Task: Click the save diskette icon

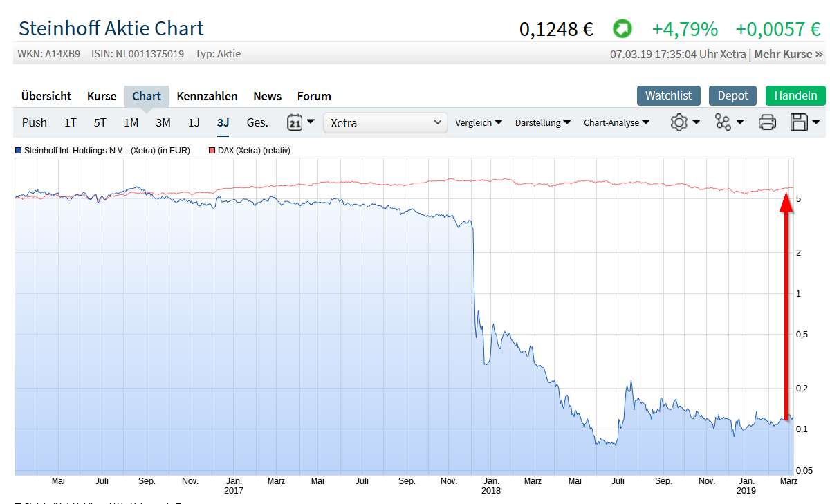Action: [799, 122]
